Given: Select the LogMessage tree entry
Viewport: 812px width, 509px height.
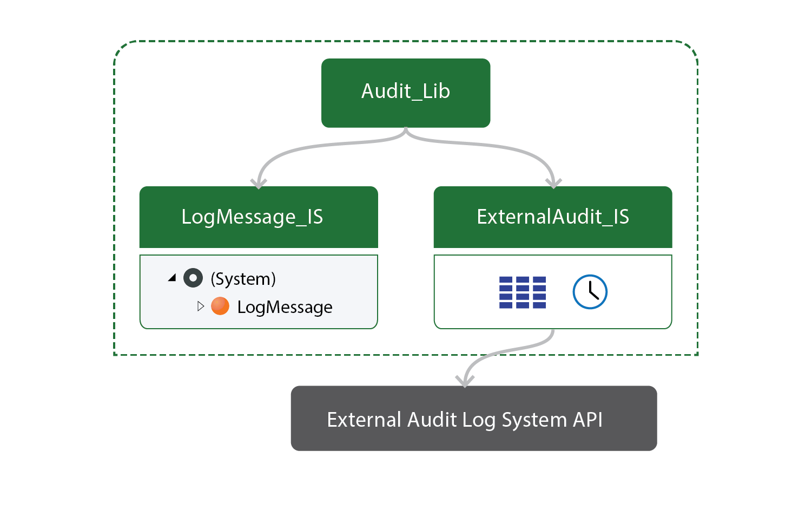Looking at the screenshot, I should pos(285,306).
